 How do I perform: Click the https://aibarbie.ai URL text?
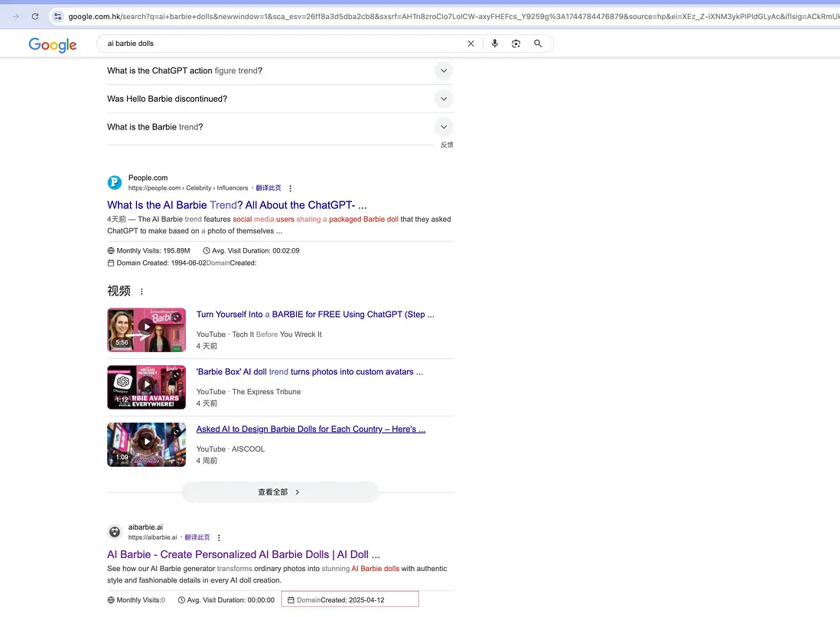point(153,537)
